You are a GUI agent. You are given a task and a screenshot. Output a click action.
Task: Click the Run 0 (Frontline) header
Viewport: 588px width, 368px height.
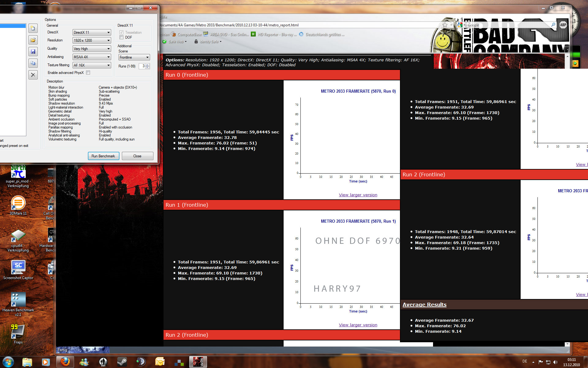(281, 75)
